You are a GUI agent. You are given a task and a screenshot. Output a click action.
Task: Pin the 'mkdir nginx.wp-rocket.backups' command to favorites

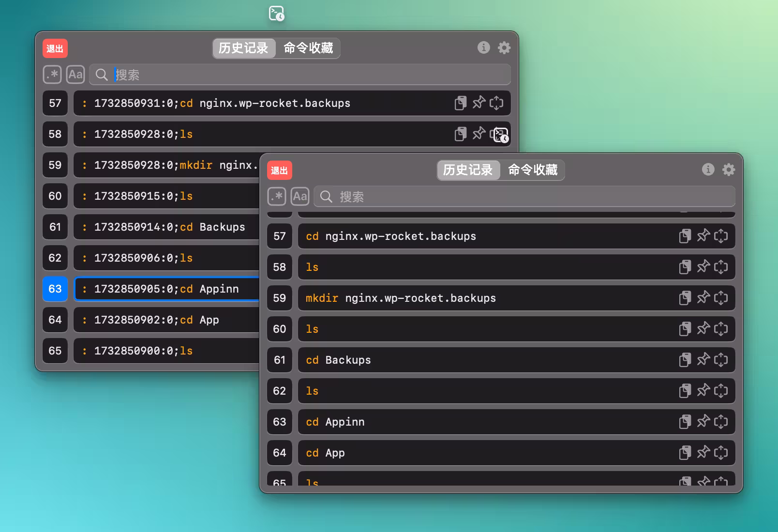[x=703, y=297]
